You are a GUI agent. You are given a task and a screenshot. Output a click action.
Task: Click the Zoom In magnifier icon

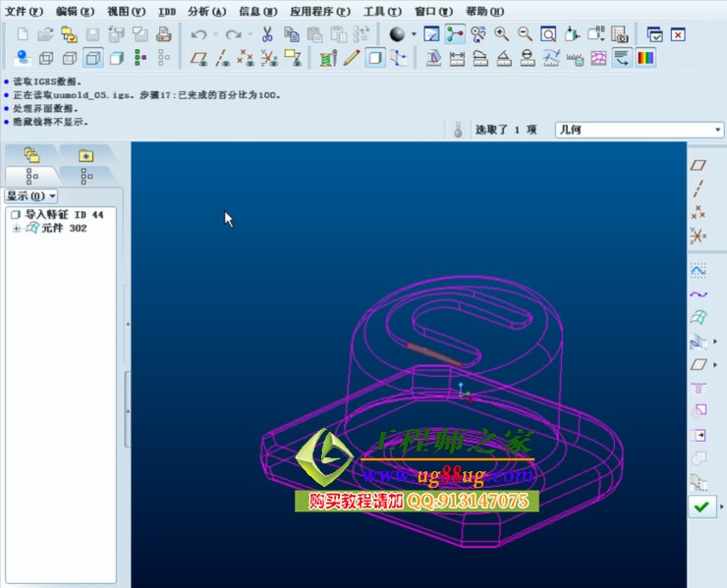502,34
